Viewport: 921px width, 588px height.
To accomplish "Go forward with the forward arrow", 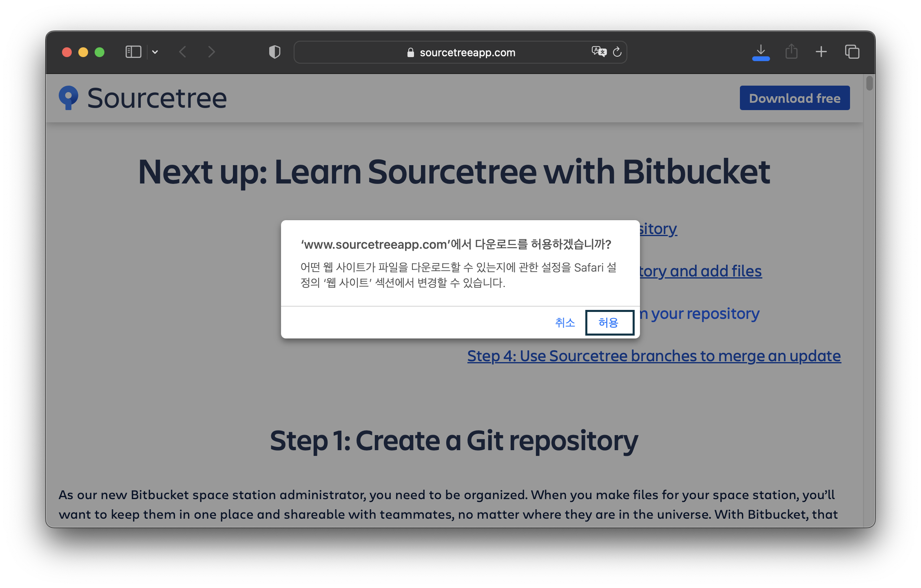I will [x=211, y=52].
